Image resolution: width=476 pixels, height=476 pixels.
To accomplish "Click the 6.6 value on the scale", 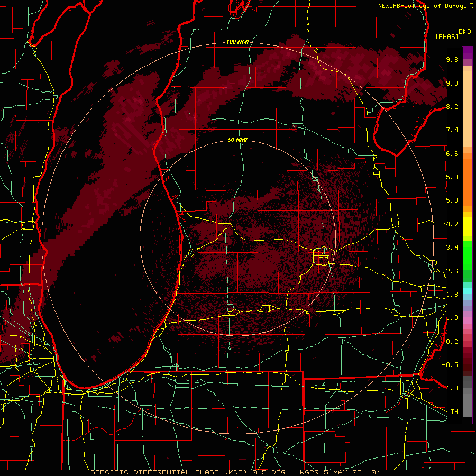I will point(452,153).
